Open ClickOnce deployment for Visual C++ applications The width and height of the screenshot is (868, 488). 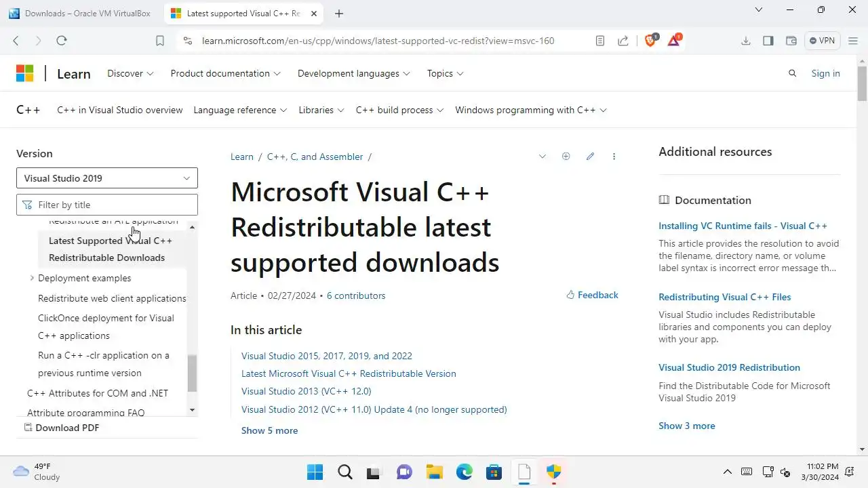[106, 327]
